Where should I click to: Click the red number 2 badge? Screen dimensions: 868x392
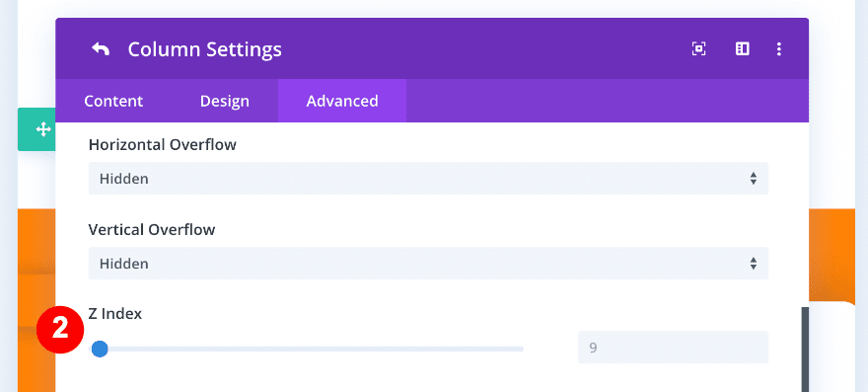coord(60,330)
